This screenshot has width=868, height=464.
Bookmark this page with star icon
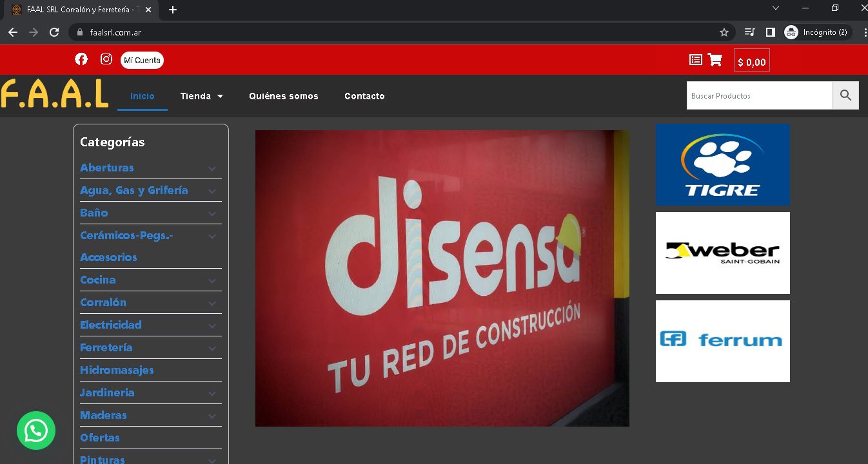click(x=724, y=32)
